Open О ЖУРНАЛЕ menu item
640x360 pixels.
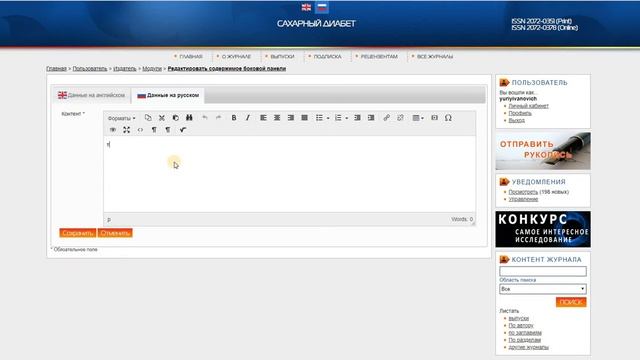236,56
